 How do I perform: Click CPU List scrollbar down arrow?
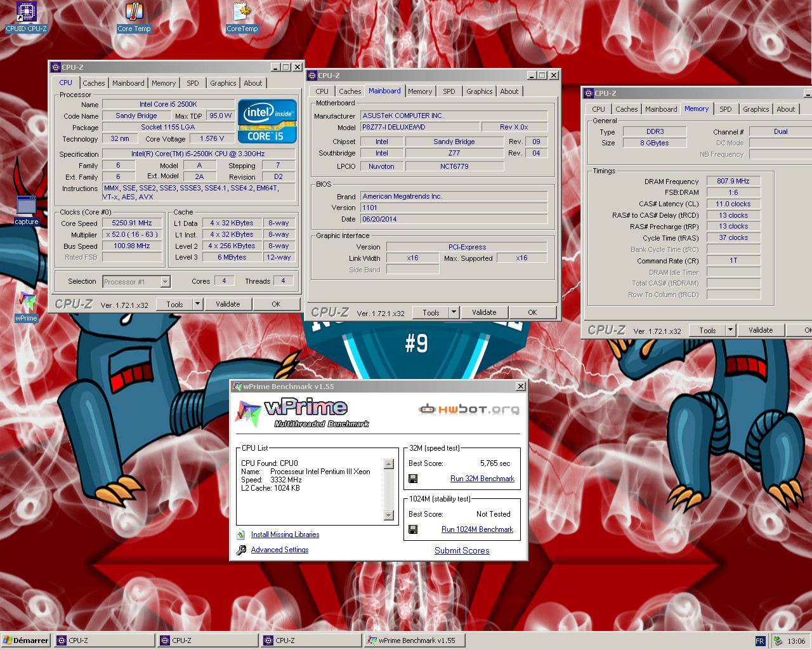[390, 515]
